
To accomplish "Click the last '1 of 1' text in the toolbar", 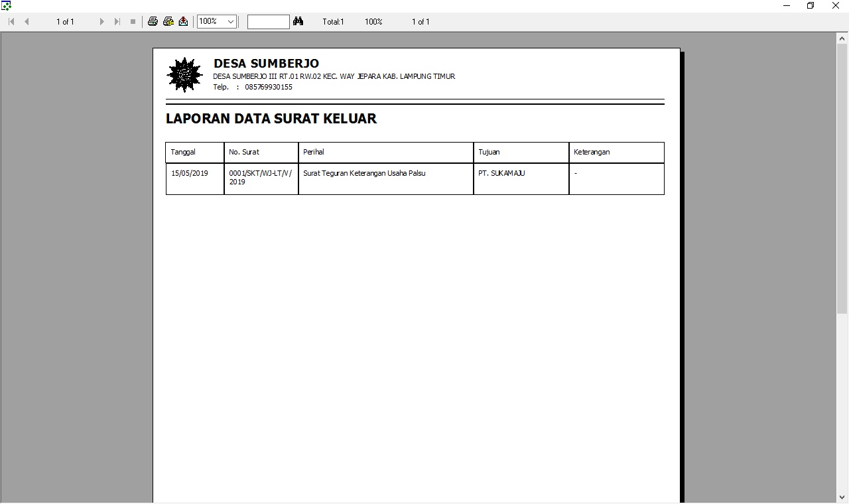I will click(421, 22).
